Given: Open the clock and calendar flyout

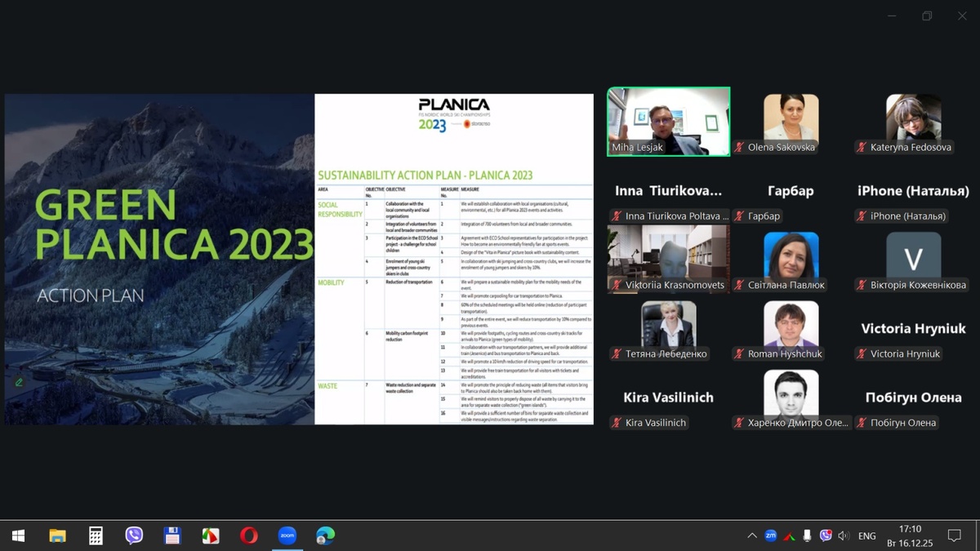Looking at the screenshot, I should coord(909,535).
